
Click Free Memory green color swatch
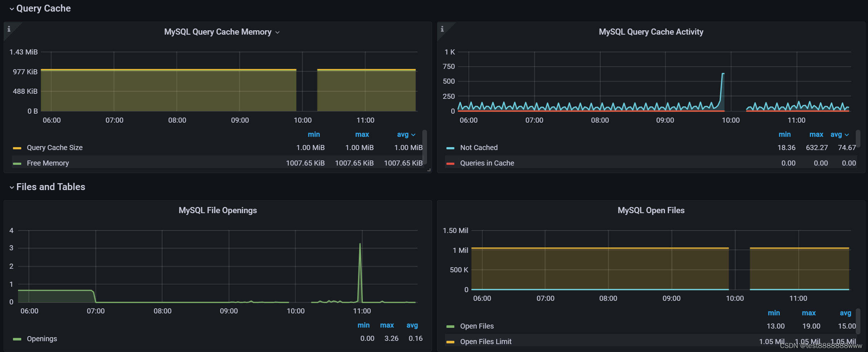[17, 164]
